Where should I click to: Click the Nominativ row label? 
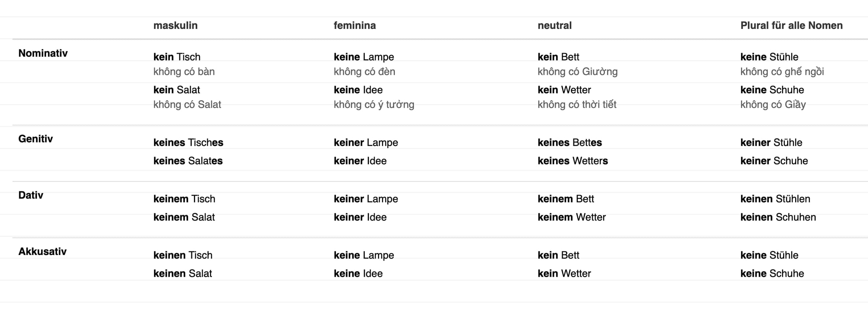[43, 53]
